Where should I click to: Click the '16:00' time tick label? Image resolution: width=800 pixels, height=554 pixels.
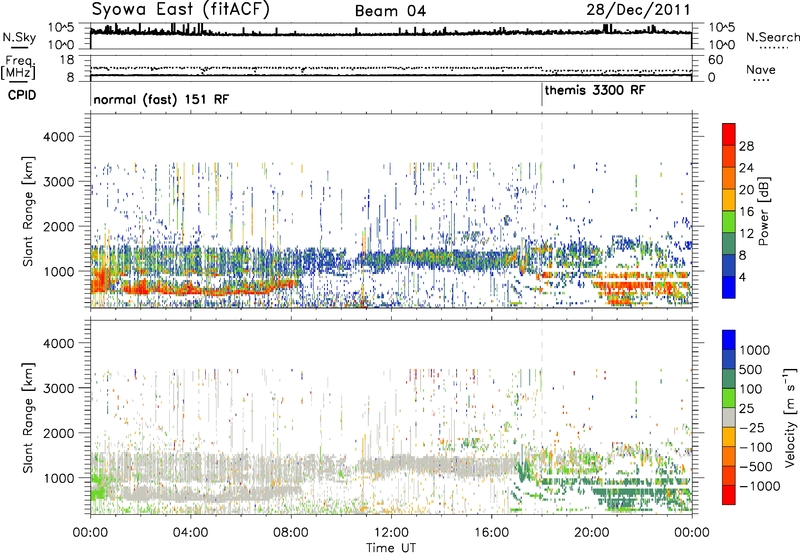click(x=491, y=533)
